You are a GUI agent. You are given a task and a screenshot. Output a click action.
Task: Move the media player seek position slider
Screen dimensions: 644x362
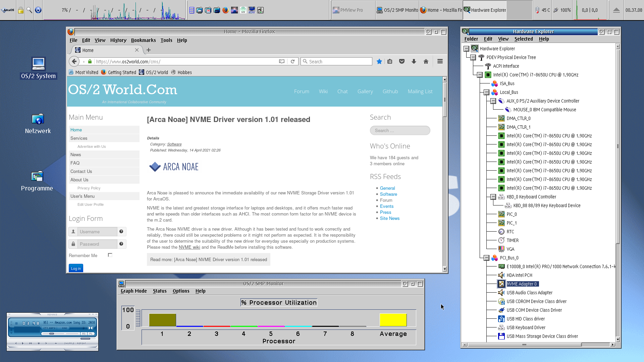85,339
